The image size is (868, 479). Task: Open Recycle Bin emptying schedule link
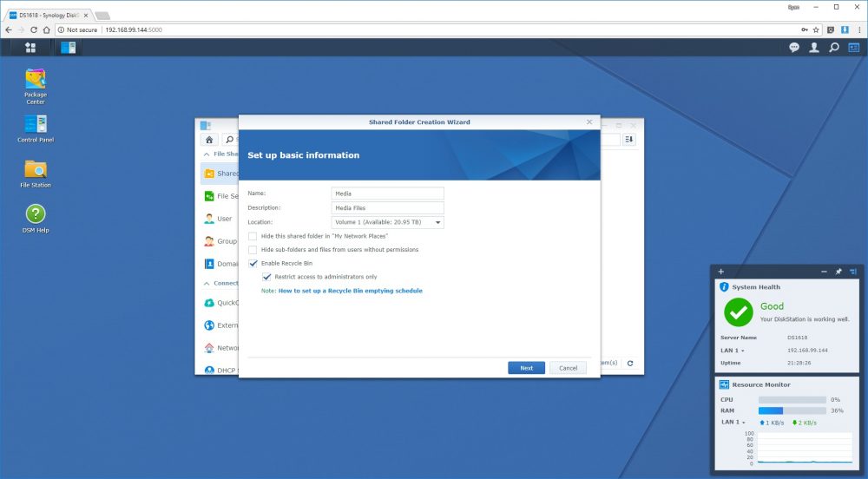[350, 291]
